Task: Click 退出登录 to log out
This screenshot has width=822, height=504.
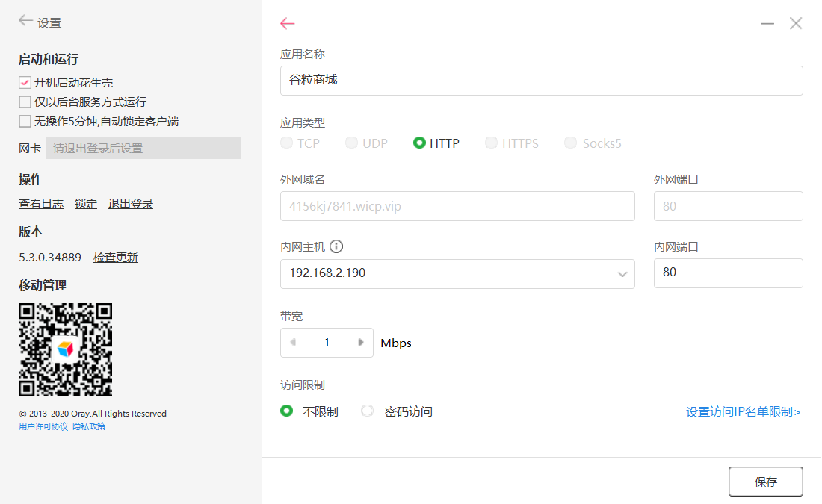Action: 131,204
